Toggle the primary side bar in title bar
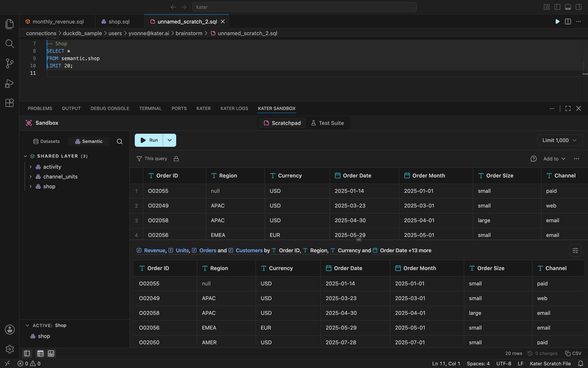Screen dimensions: 588x368 pyautogui.click(x=557, y=7)
